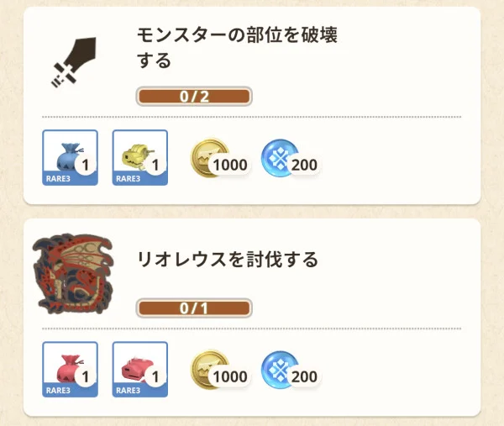Click the 200 points amount in Rathalos quest
The height and width of the screenshot is (426, 504).
[x=304, y=376]
